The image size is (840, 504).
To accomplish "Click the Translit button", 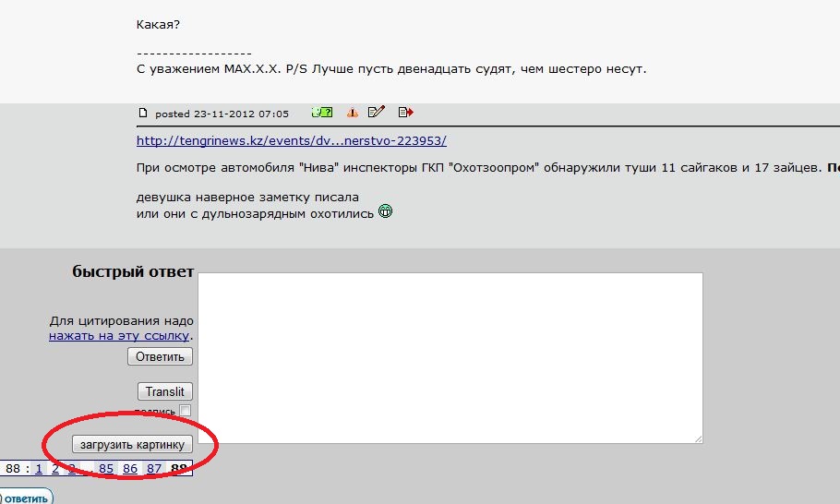I will click(165, 391).
